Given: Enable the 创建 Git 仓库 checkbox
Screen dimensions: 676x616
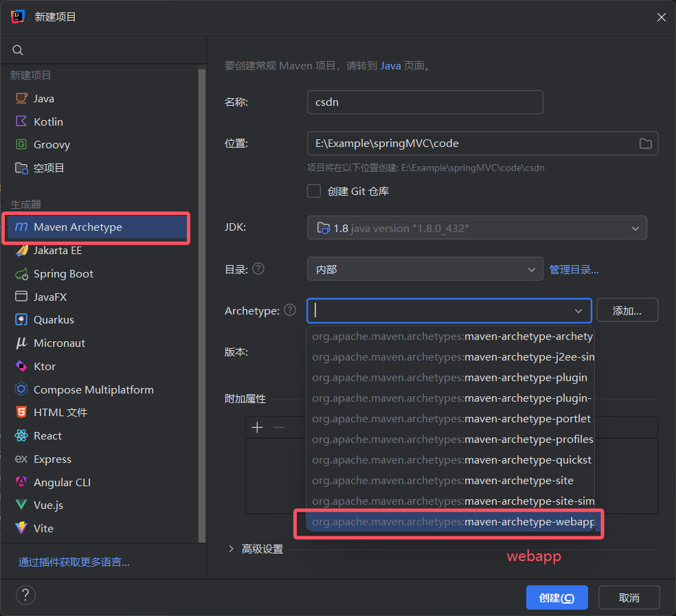Looking at the screenshot, I should [314, 191].
